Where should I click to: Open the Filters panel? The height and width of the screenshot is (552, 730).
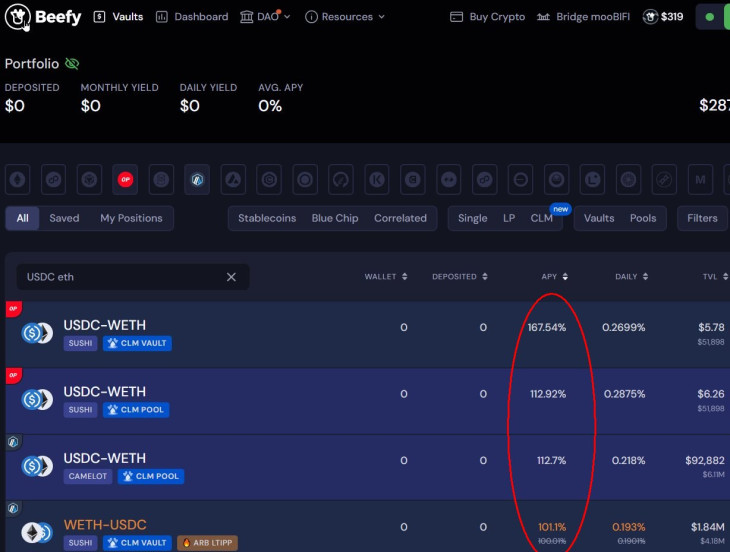coord(702,218)
